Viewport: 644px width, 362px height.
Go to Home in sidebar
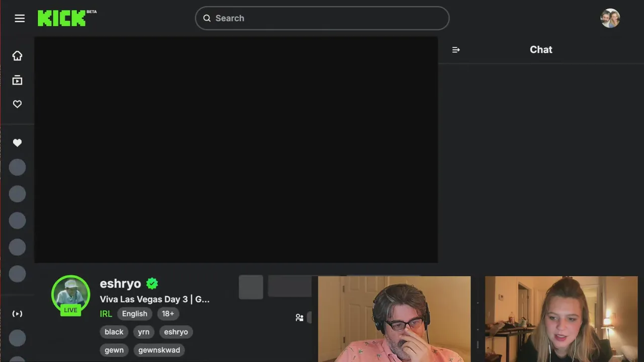[x=18, y=56]
